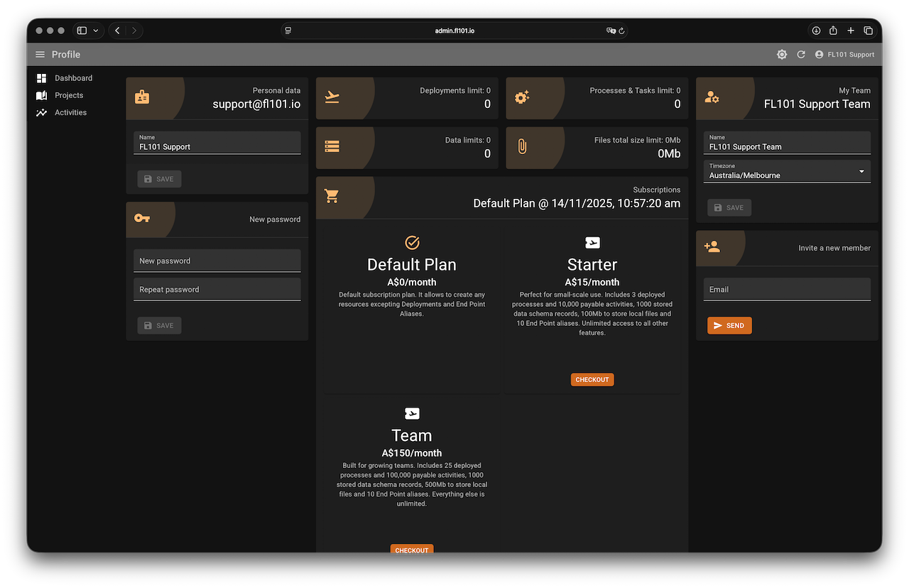
Task: Open Safari sidebar toggle button
Action: pos(82,31)
